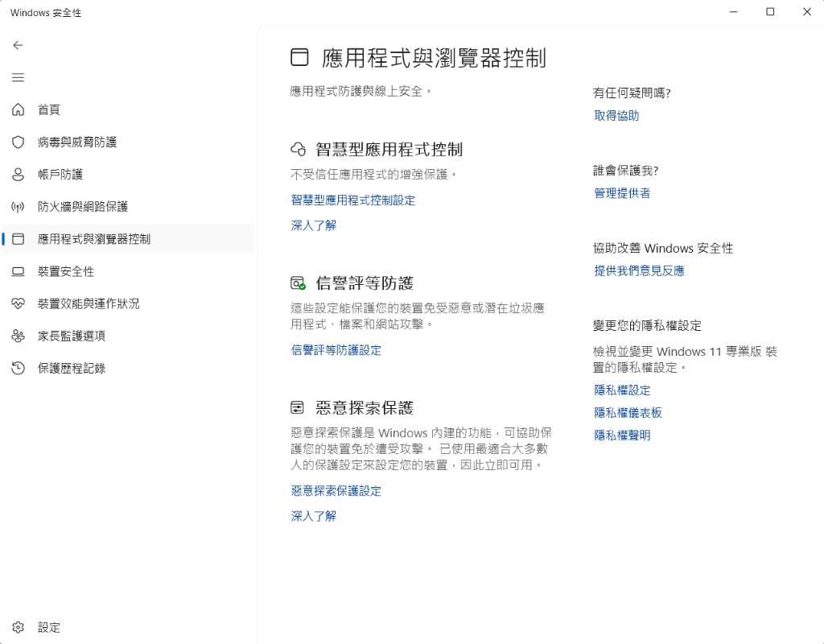Screen dimensions: 824x644
Task: Click the person icon for 帳戶防護
Action: tap(18, 175)
